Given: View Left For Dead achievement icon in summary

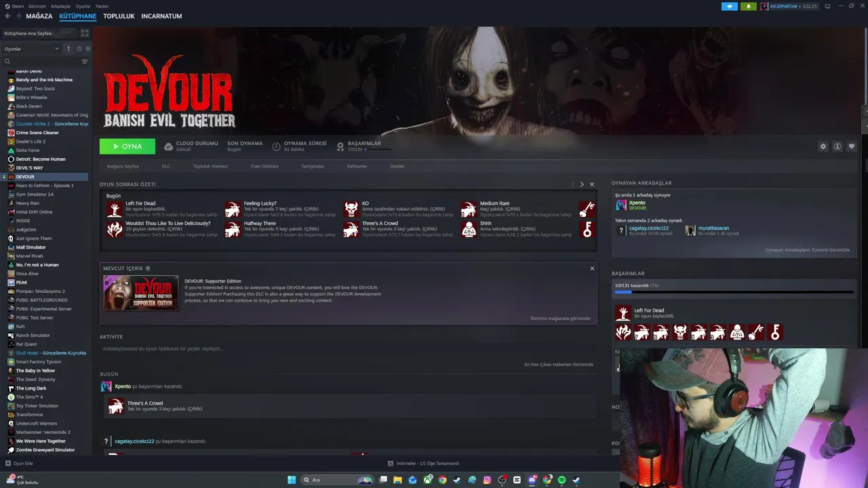Looking at the screenshot, I should tap(115, 209).
